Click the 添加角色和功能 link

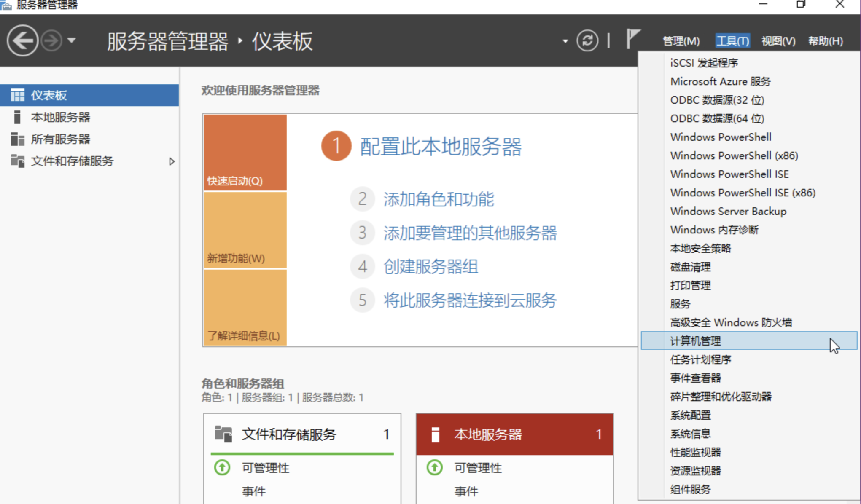[x=439, y=199]
